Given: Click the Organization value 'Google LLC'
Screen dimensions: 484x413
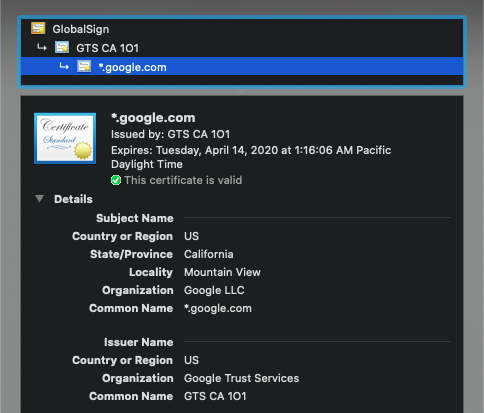Looking at the screenshot, I should [214, 290].
